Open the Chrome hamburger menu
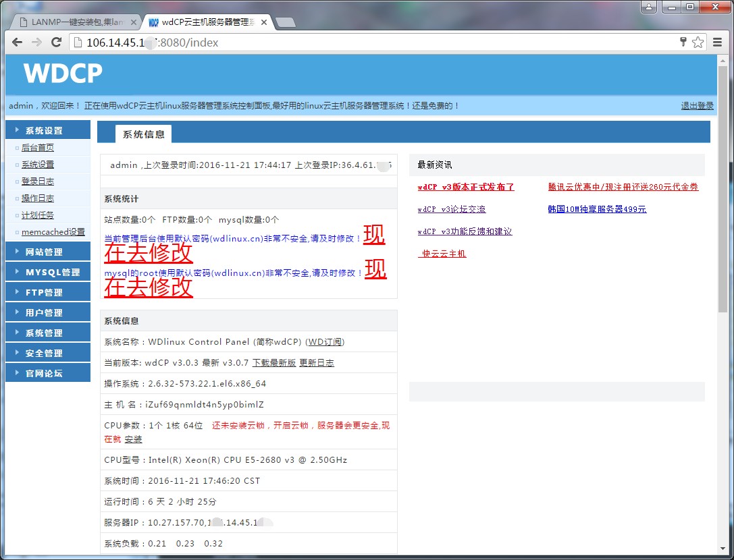The width and height of the screenshot is (734, 560). click(717, 43)
